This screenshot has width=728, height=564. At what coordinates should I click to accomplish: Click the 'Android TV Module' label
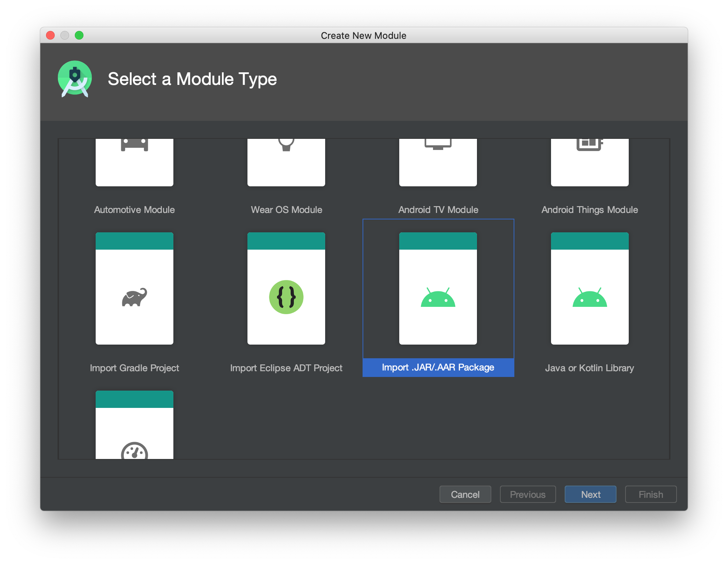coord(438,210)
